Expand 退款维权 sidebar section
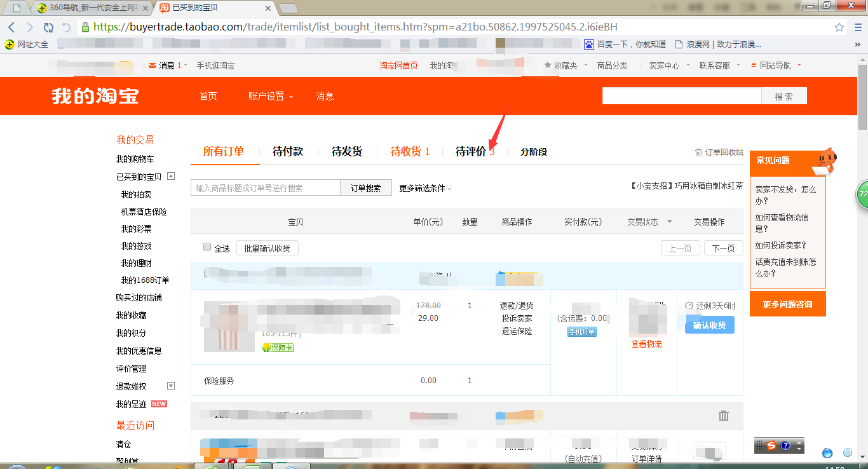 (x=170, y=386)
